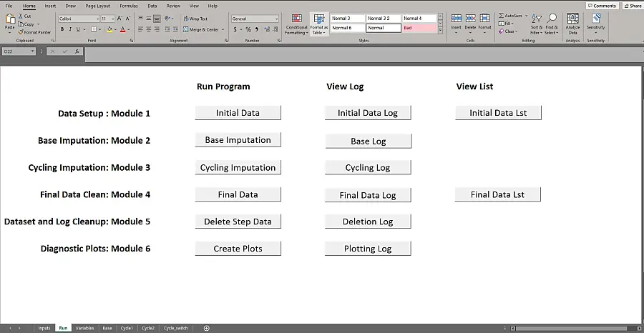Click the AutoSum icon
Screen dimensions: 644x333
point(511,15)
